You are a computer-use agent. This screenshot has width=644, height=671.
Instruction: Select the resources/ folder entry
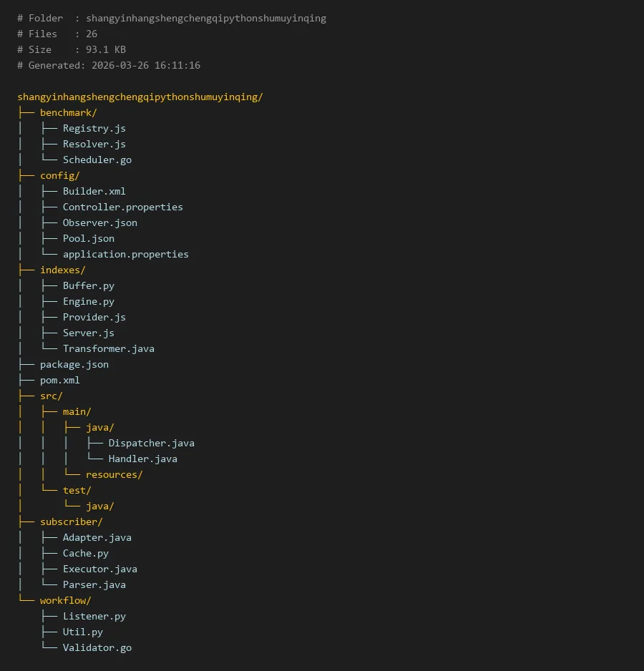pyautogui.click(x=114, y=475)
